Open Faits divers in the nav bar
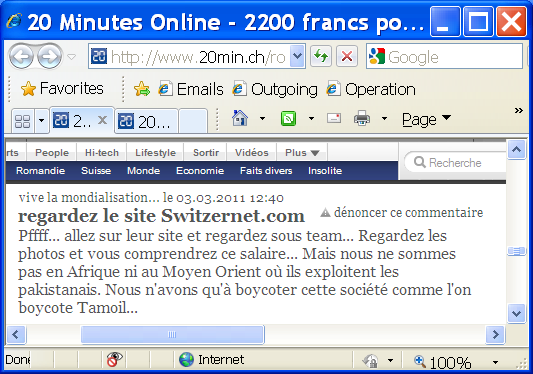 click(x=266, y=171)
